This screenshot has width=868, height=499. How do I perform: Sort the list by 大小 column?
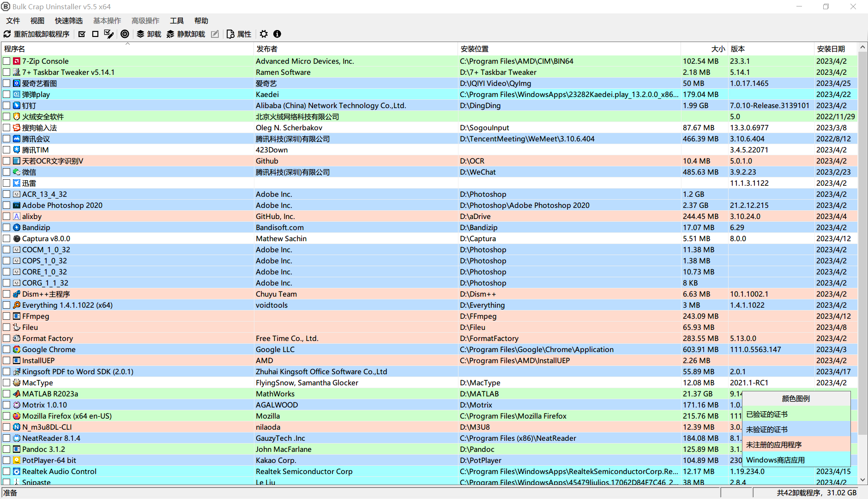tap(717, 49)
